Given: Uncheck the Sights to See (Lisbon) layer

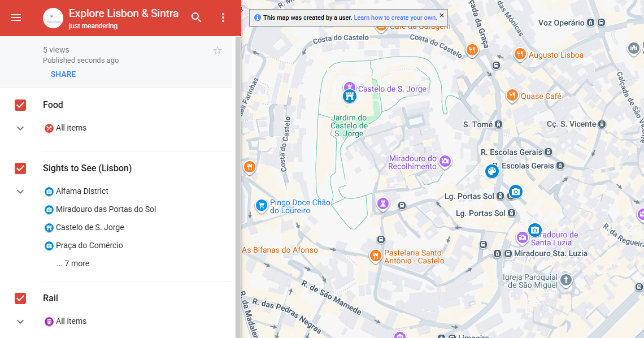Looking at the screenshot, I should click(x=20, y=168).
